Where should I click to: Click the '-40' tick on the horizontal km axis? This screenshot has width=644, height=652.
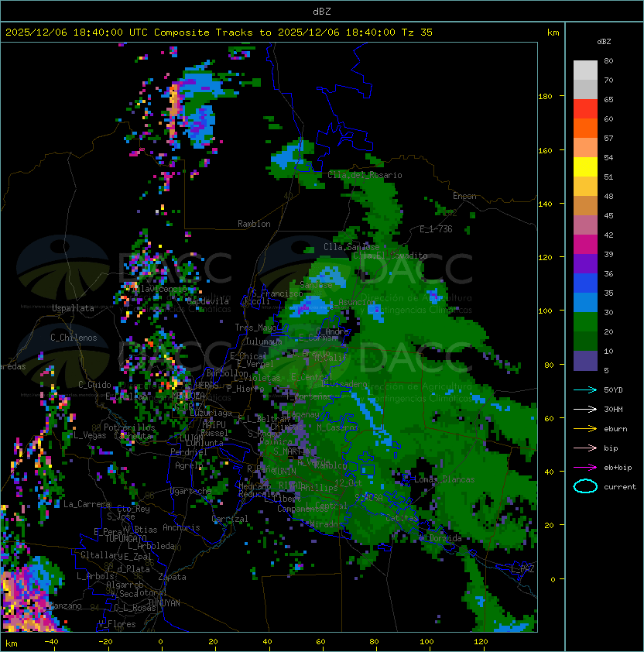[51, 642]
